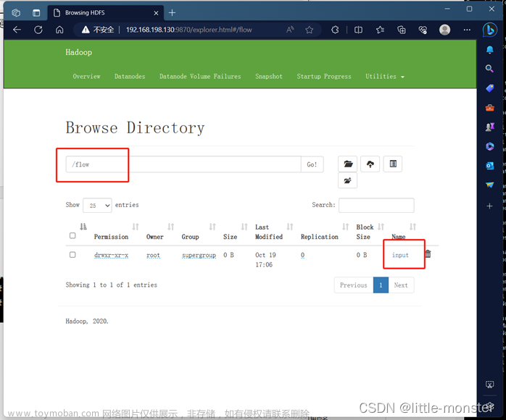Click the supergroup group link
506x420 pixels.
199,255
